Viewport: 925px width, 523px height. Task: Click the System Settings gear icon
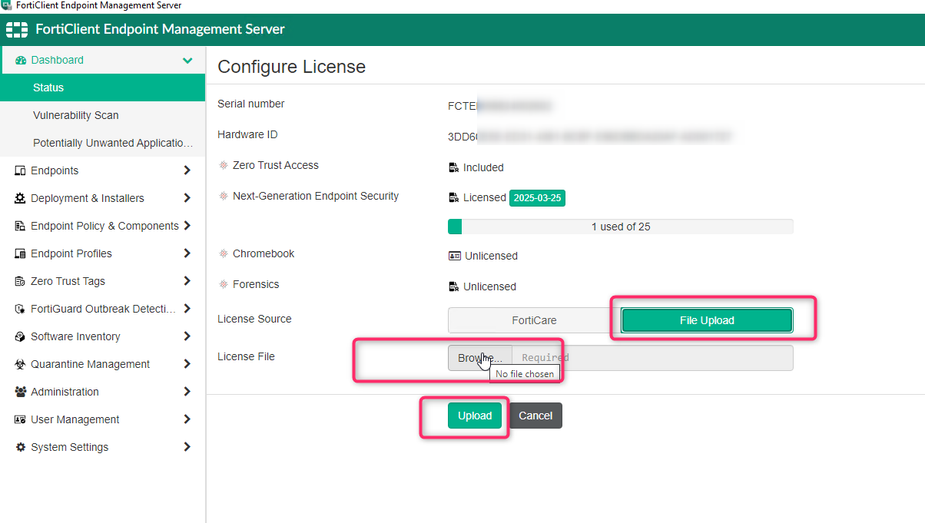20,448
